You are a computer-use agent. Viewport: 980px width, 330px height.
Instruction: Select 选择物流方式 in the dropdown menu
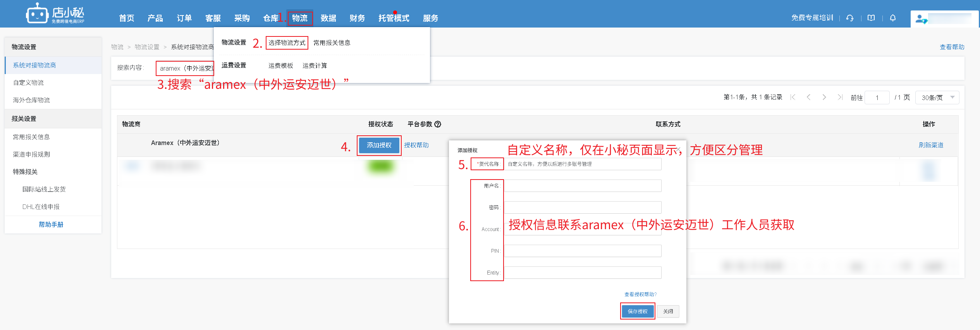click(x=287, y=43)
